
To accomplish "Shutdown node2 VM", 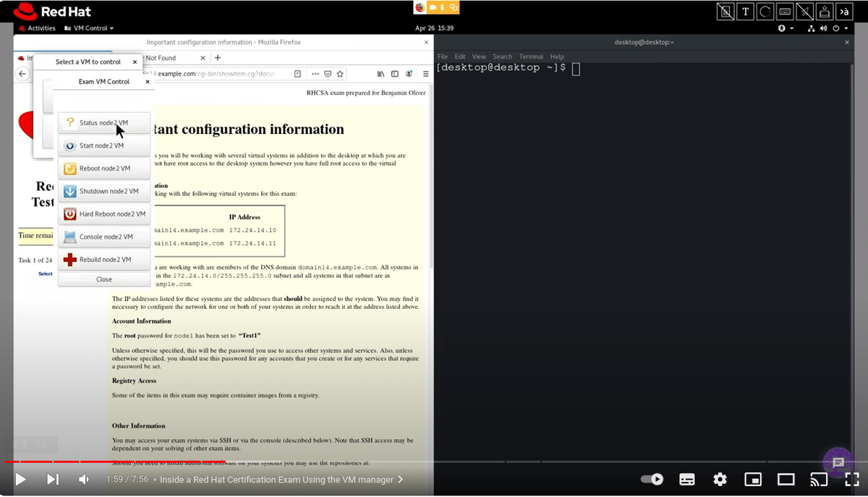I will [x=104, y=191].
